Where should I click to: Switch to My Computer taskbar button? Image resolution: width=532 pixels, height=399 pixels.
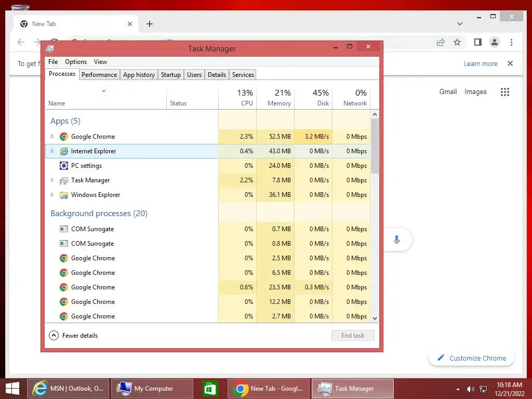click(152, 389)
